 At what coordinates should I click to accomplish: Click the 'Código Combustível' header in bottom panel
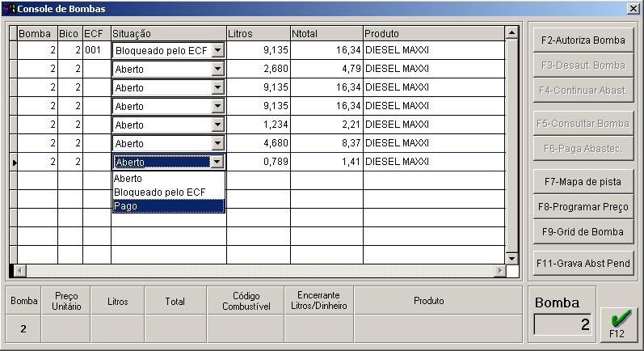246,302
